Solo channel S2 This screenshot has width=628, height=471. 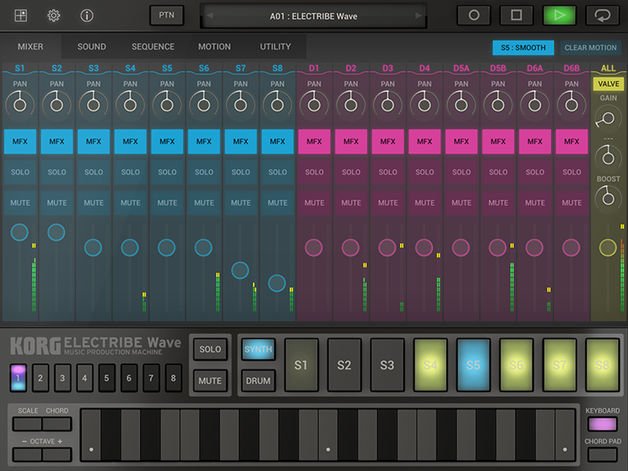[x=57, y=172]
